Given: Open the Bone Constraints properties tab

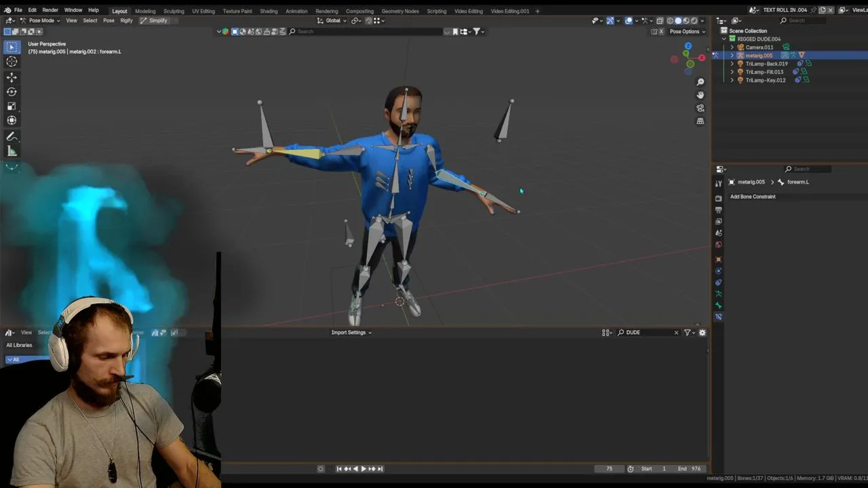Looking at the screenshot, I should [x=718, y=317].
